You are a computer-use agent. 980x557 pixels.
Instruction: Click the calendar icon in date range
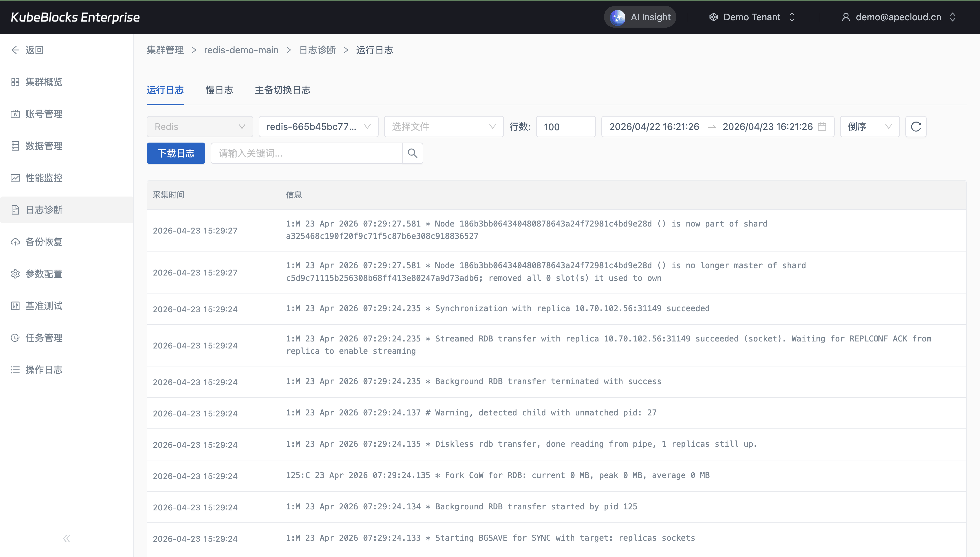click(x=822, y=127)
